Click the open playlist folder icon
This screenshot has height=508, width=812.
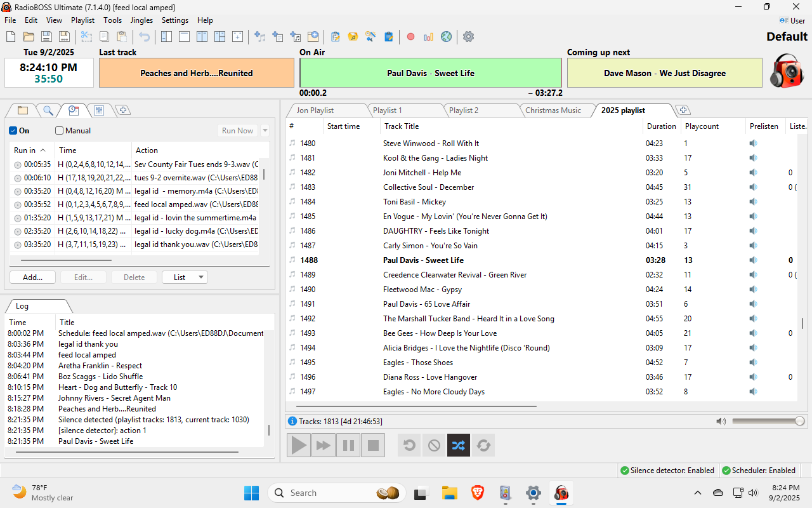29,37
